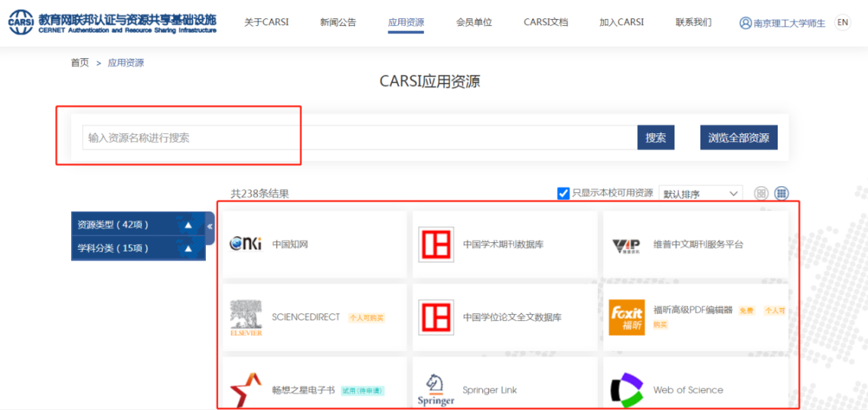
Task: Open 联系我们 menu item
Action: pyautogui.click(x=693, y=23)
